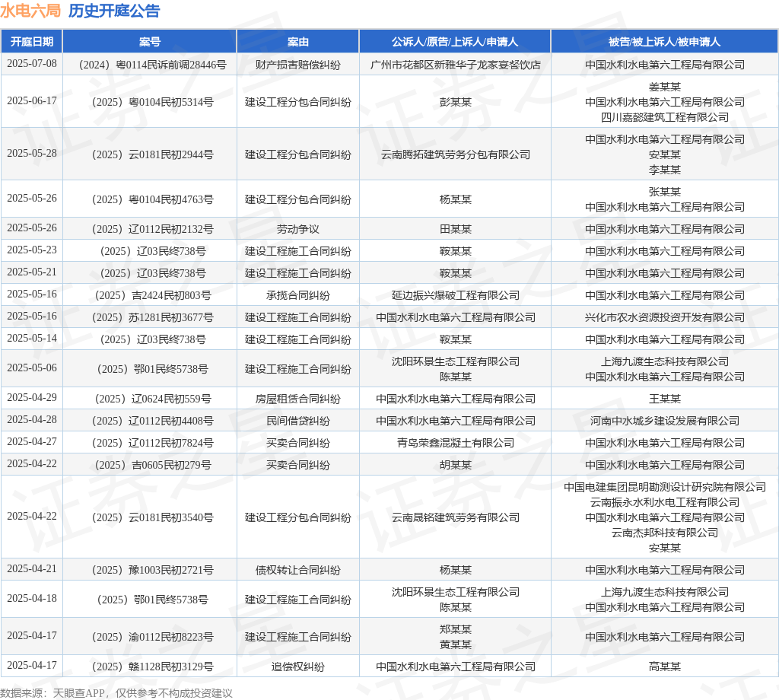Select the 案由 column header
The width and height of the screenshot is (779, 700).
[298, 42]
